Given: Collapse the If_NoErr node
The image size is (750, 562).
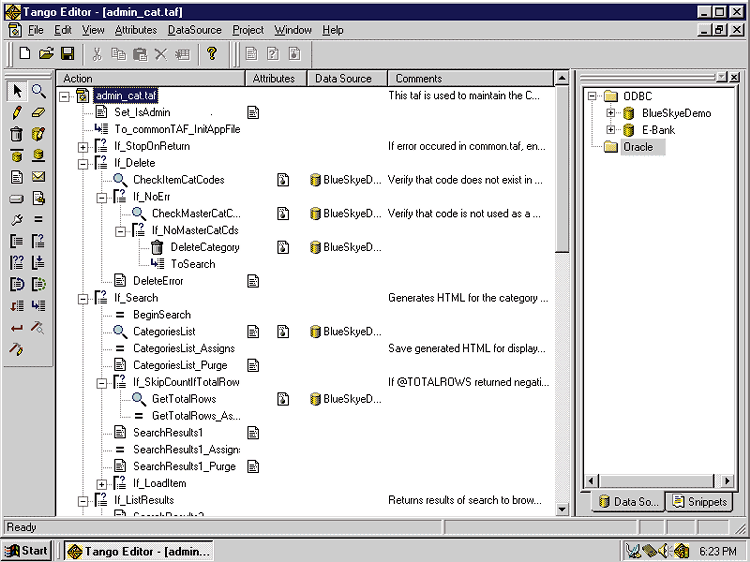Looking at the screenshot, I should coord(101,198).
